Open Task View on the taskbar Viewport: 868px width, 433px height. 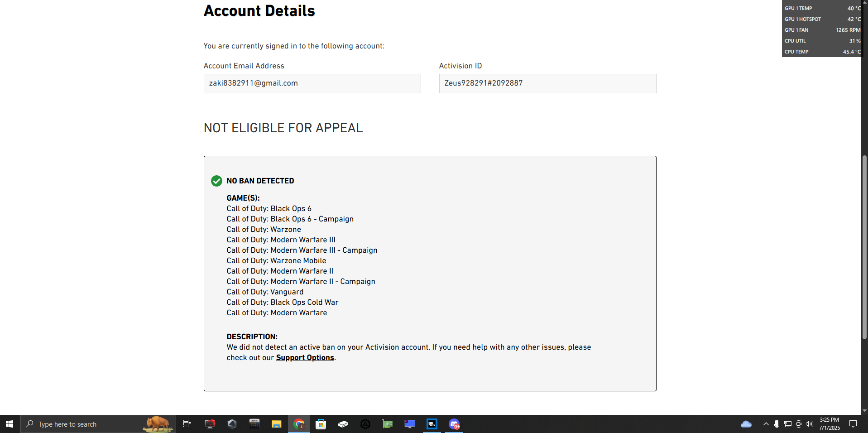click(x=187, y=424)
